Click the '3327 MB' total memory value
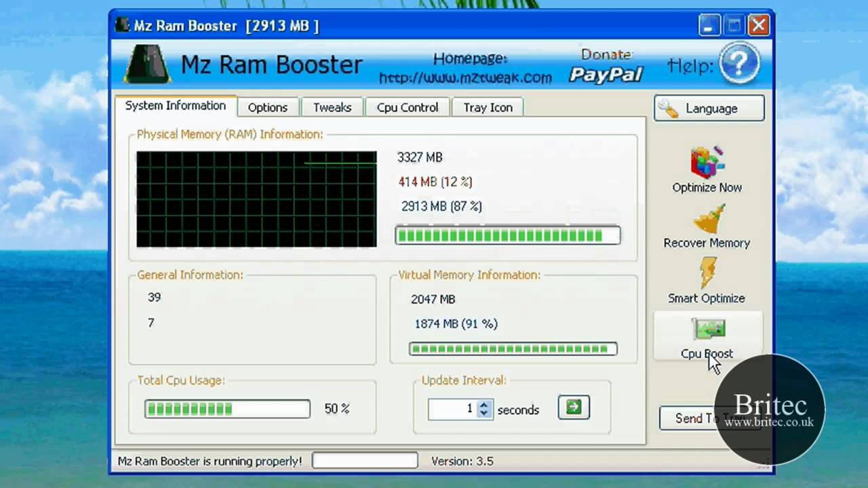The image size is (868, 488). point(420,157)
